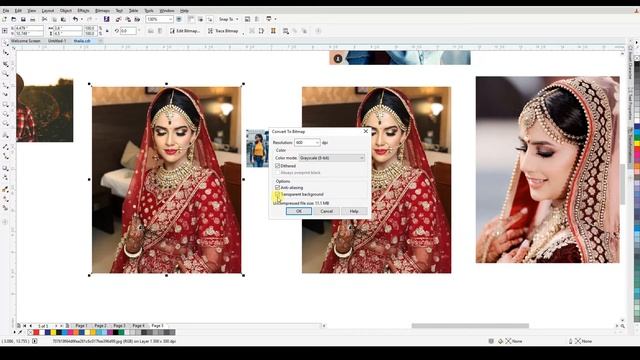This screenshot has height=360, width=640.
Task: Open the Effects menu
Action: (x=83, y=11)
